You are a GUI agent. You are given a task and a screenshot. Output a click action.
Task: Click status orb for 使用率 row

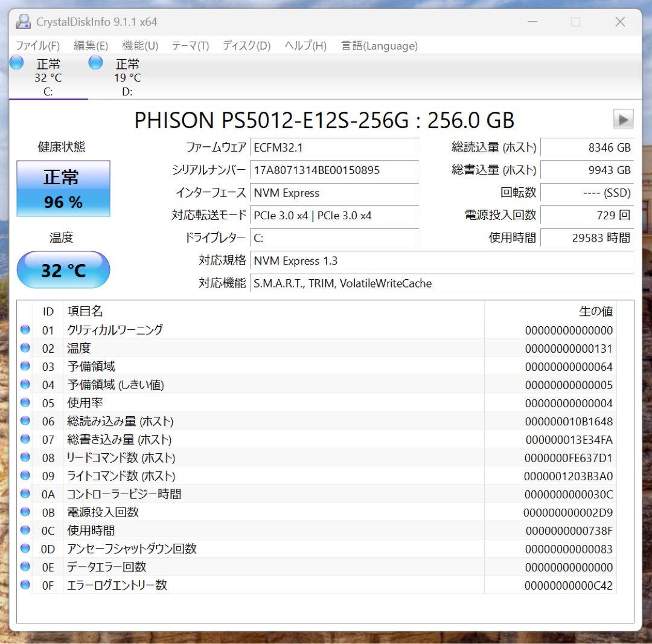click(x=25, y=403)
